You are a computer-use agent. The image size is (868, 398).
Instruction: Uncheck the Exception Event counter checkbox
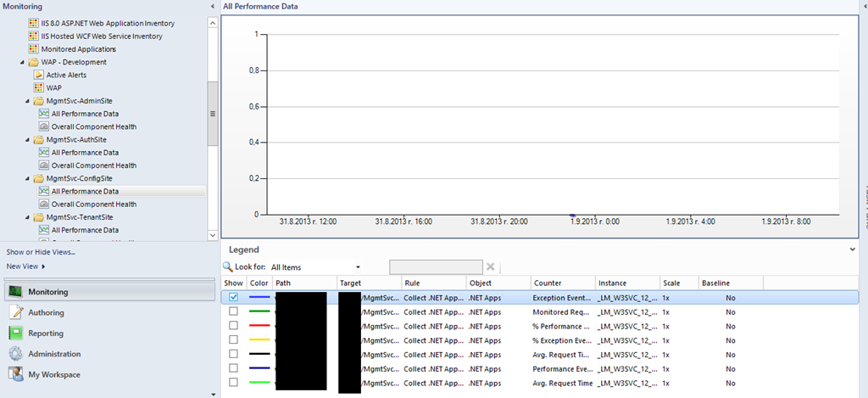tap(233, 298)
